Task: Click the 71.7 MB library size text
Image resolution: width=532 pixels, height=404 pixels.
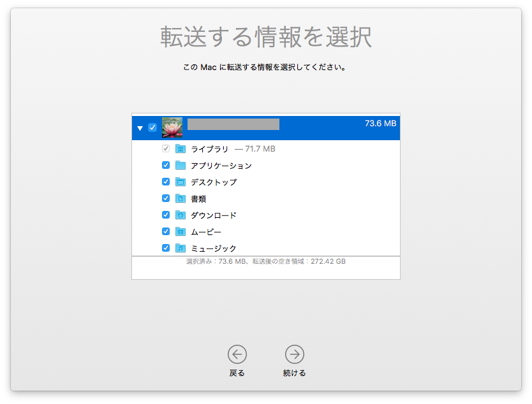Action: point(260,149)
